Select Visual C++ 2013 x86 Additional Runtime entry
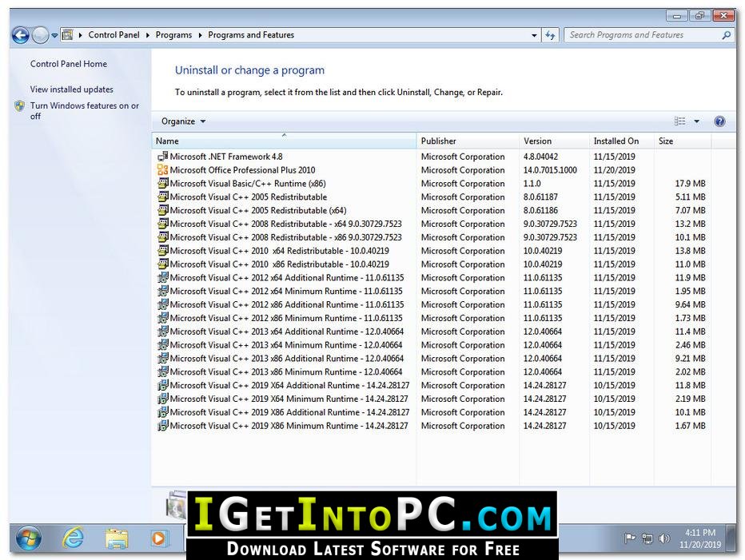The width and height of the screenshot is (745, 560). 287,358
